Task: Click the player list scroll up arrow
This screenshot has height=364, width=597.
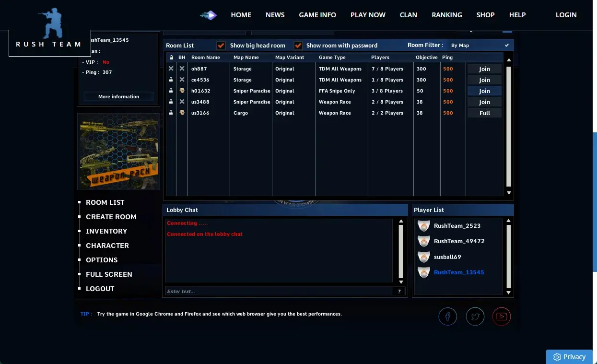Action: coord(509,221)
